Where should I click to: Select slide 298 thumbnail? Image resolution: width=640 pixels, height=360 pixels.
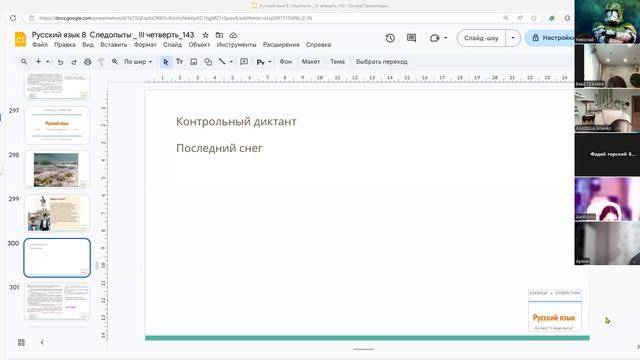tap(57, 169)
